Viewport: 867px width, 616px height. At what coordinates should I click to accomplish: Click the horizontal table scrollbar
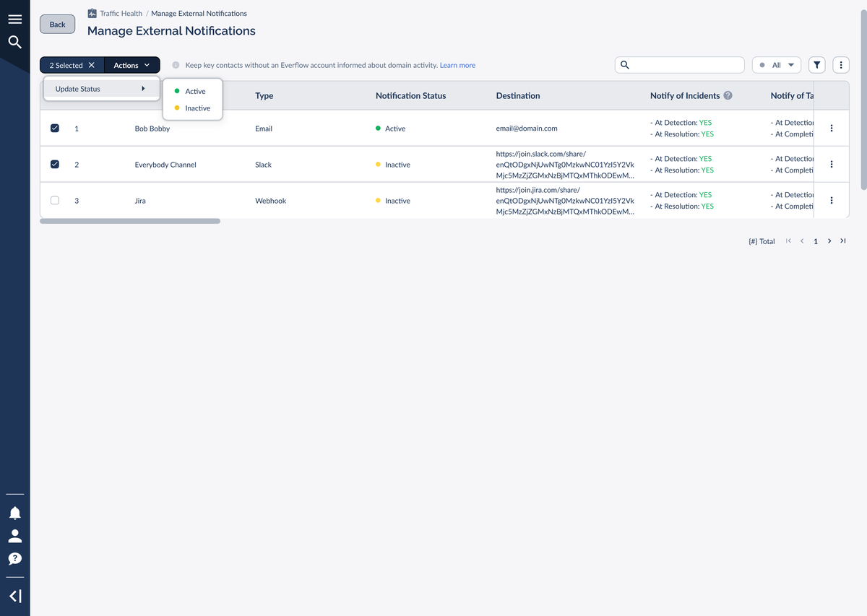130,221
